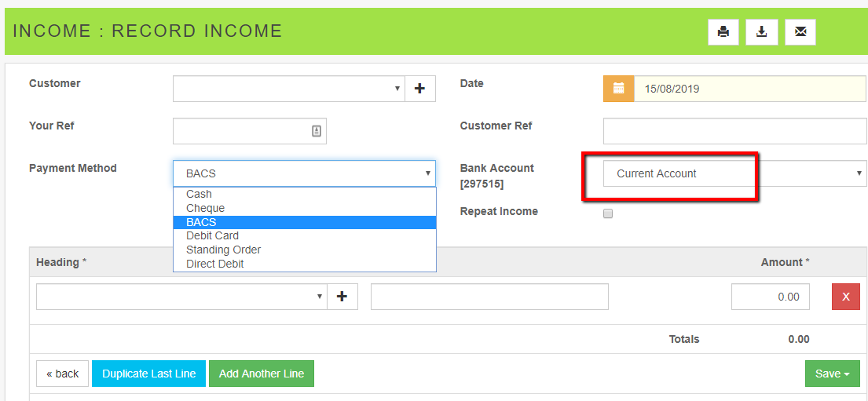Click the Date field 15/08/2019
This screenshot has height=401, width=868.
(750, 89)
